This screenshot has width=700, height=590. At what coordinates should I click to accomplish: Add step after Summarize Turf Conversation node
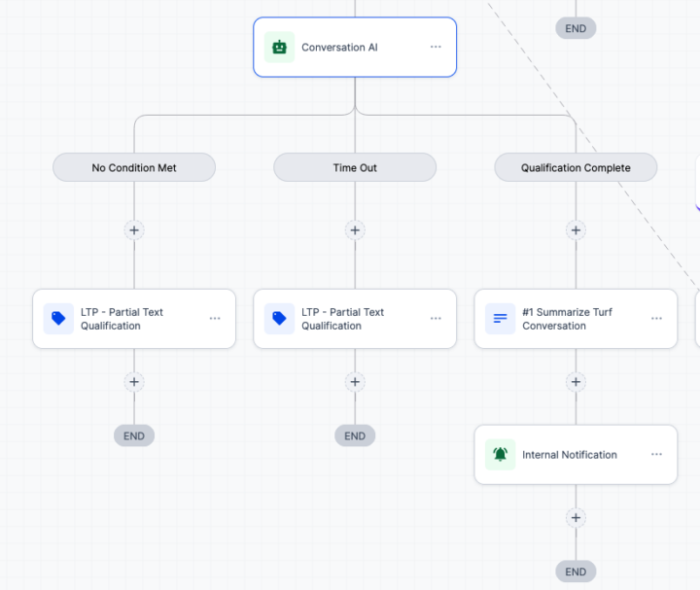tap(576, 382)
